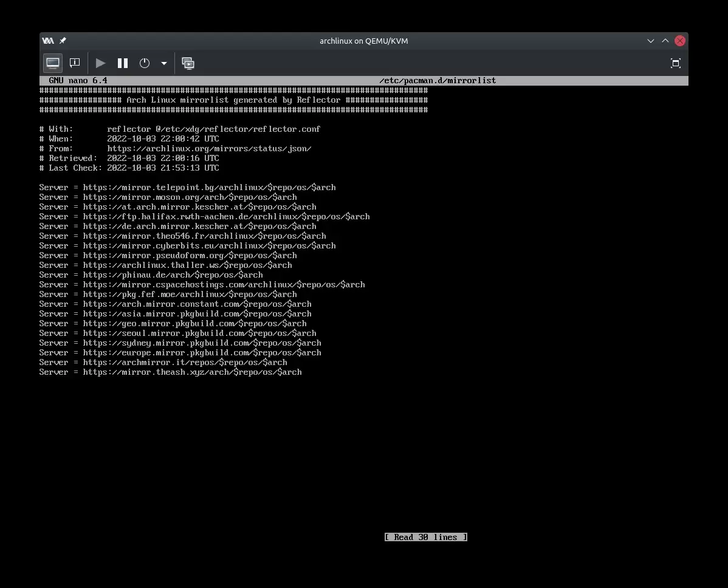Open the VM snapshots manager

pyautogui.click(x=188, y=63)
